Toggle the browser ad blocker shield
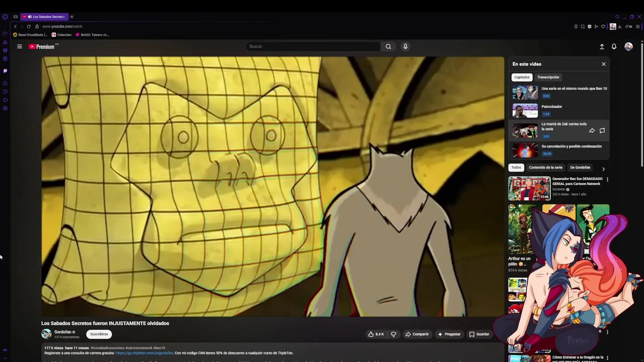This screenshot has width=644, height=362. point(589,26)
